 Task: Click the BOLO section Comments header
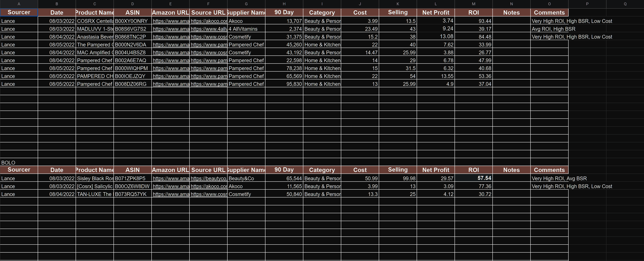coord(549,170)
